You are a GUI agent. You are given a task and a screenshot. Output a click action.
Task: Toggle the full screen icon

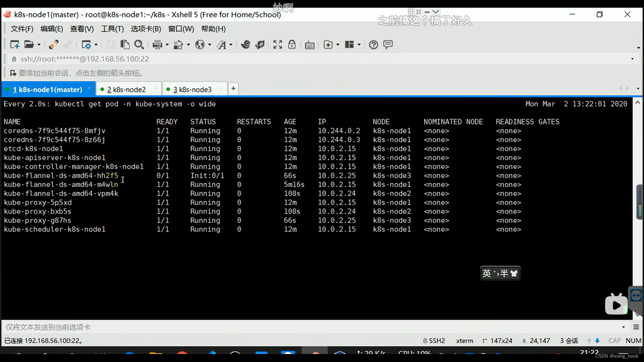(278, 45)
